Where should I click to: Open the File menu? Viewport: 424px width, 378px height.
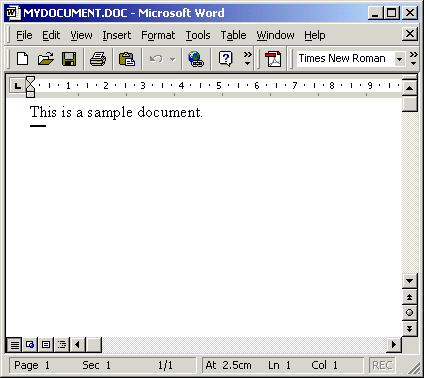[x=24, y=35]
